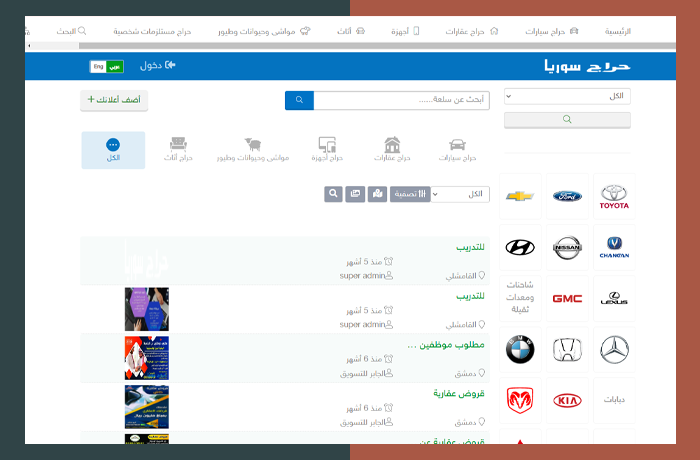This screenshot has height=460, width=700.
Task: Open the BMW brand listings
Action: coord(520,349)
